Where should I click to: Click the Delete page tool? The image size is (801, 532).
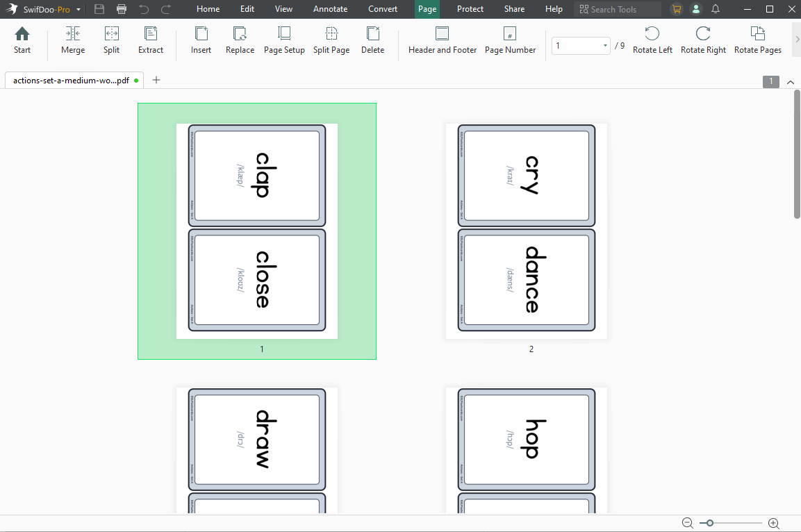tap(372, 40)
